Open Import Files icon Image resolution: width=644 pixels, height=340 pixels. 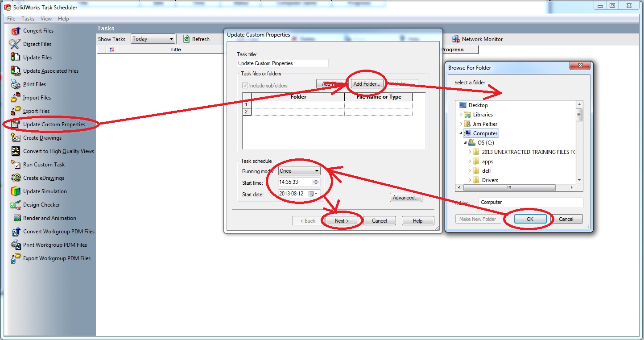pos(16,98)
